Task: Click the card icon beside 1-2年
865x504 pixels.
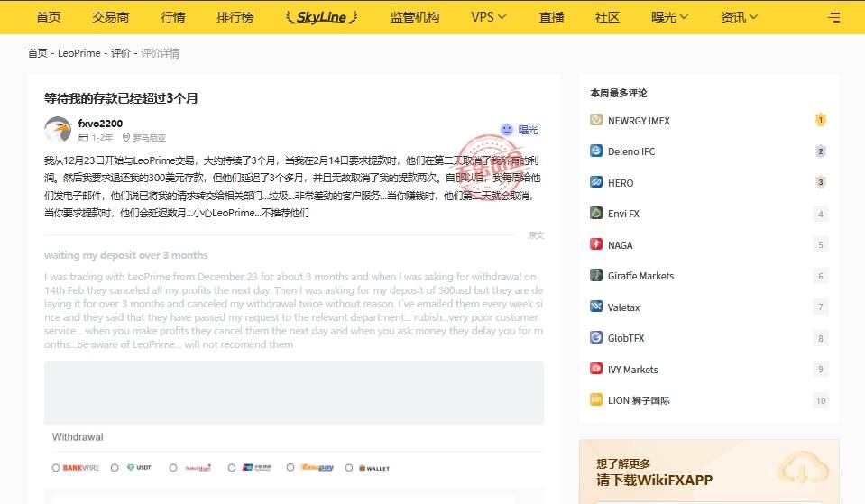Action: (83, 137)
